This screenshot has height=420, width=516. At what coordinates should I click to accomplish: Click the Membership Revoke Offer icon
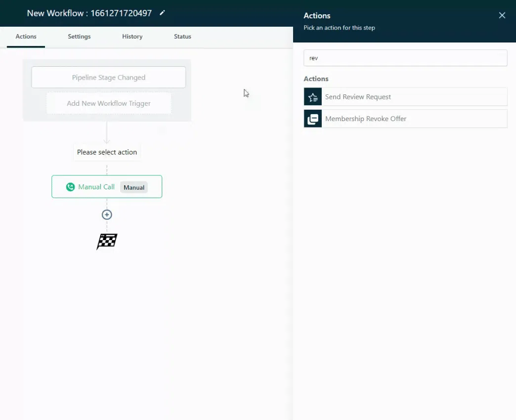[x=313, y=119]
